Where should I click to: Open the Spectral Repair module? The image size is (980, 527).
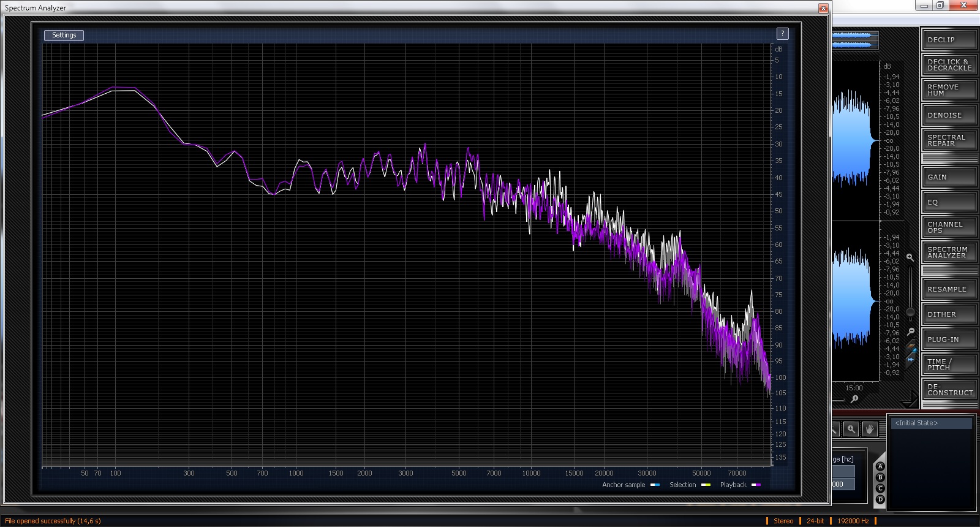pyautogui.click(x=949, y=140)
